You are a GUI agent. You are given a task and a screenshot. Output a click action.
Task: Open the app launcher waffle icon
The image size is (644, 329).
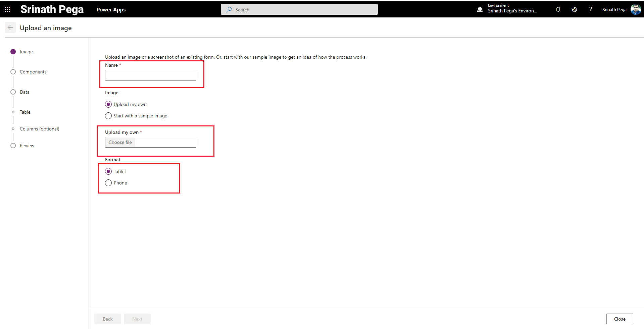(x=7, y=9)
